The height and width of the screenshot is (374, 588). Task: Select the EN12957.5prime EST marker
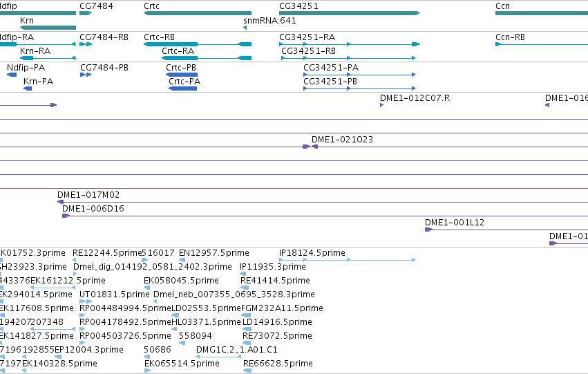[x=182, y=260]
